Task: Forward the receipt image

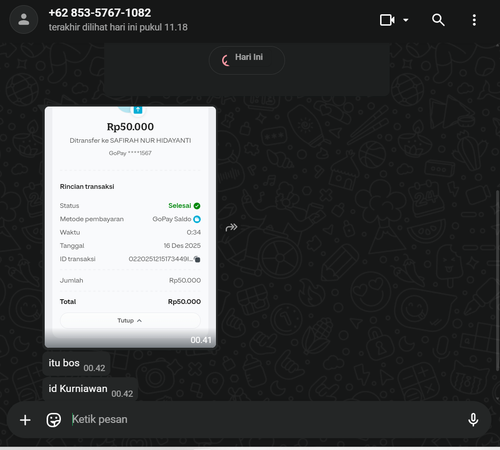Action: [231, 227]
